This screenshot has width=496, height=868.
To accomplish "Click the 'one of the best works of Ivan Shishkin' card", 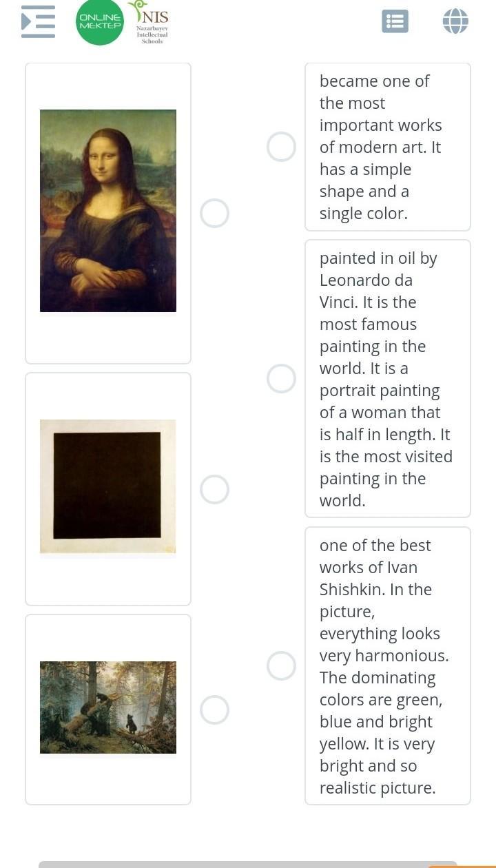I will point(387,665).
